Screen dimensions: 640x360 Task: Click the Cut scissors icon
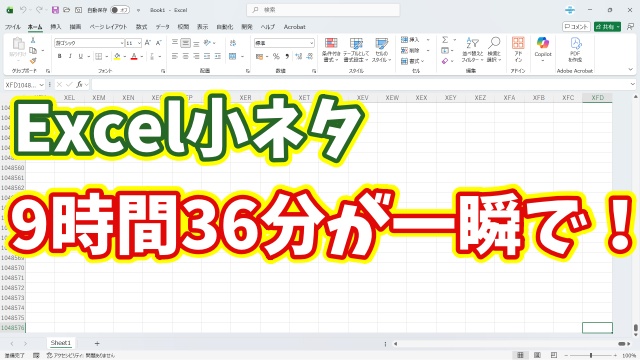click(x=33, y=40)
